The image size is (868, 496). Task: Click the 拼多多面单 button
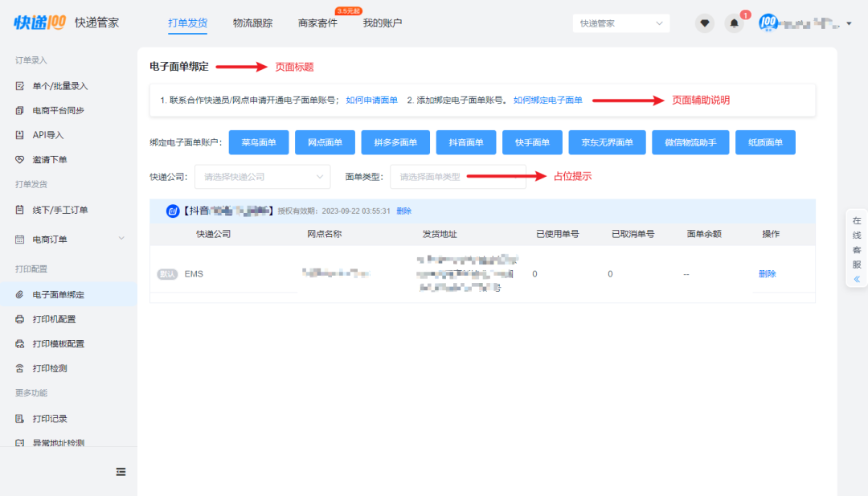[395, 142]
